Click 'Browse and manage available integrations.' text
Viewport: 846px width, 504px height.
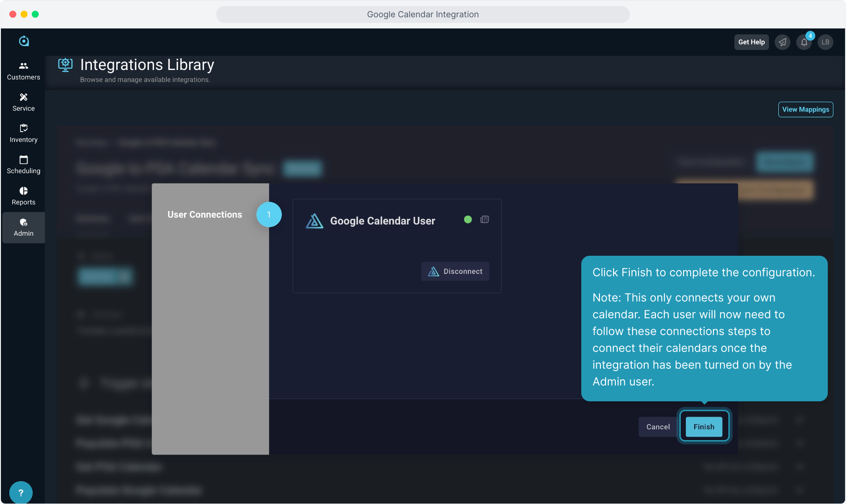point(145,80)
